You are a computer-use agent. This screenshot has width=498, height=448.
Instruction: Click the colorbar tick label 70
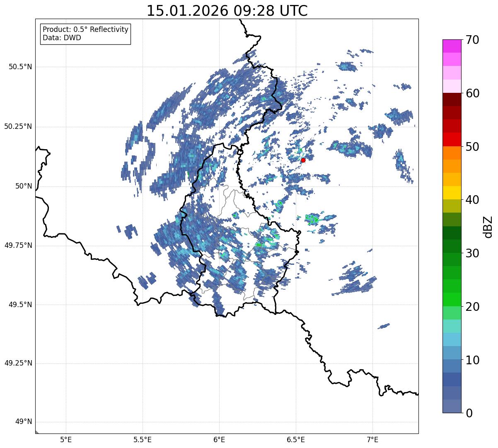pyautogui.click(x=472, y=40)
